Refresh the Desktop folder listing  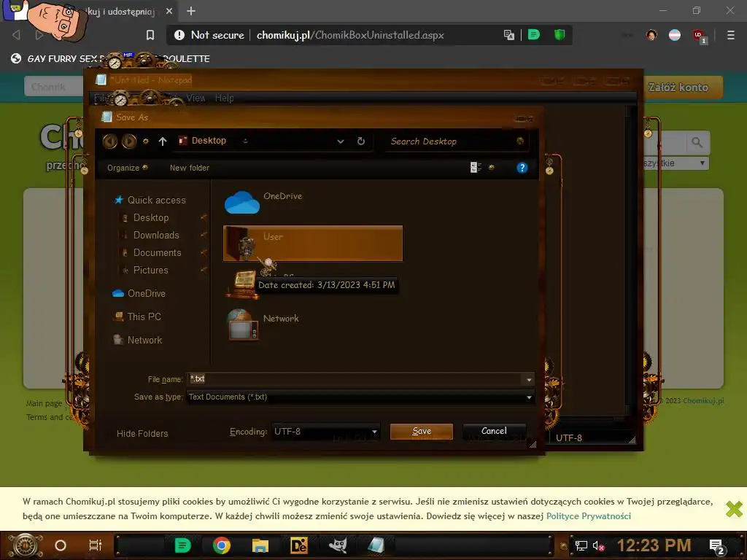coord(361,141)
